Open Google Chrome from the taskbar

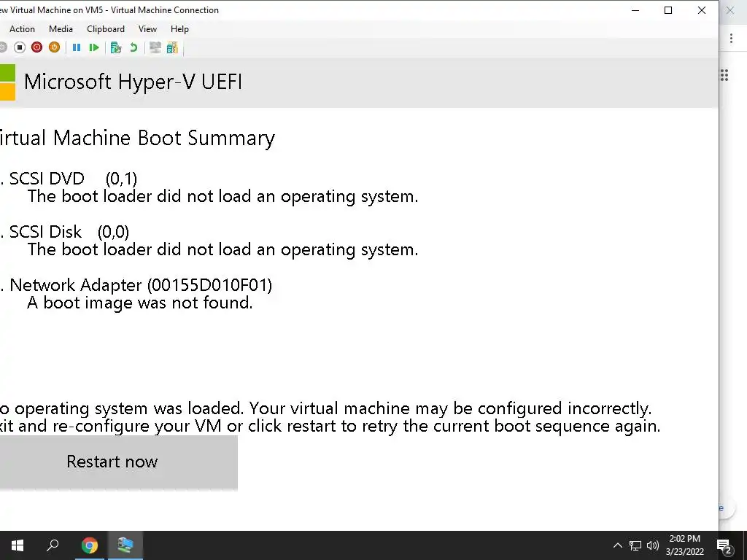click(89, 545)
